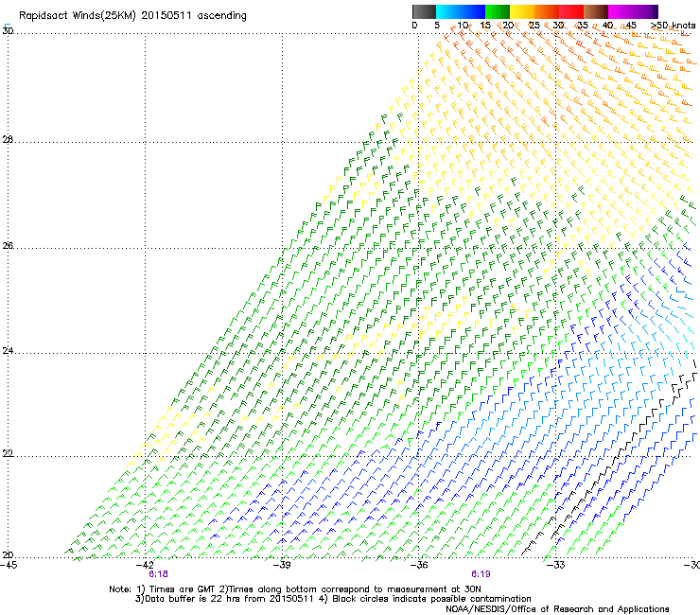The height and width of the screenshot is (615, 700).
Task: Click the latitude label '24' on left axis
Action: (8, 351)
